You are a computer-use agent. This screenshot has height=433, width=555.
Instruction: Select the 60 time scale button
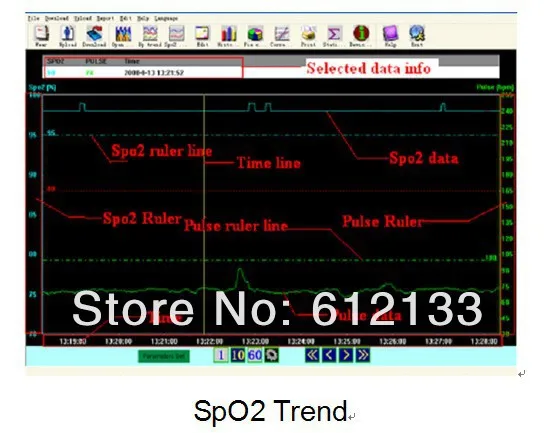point(255,355)
